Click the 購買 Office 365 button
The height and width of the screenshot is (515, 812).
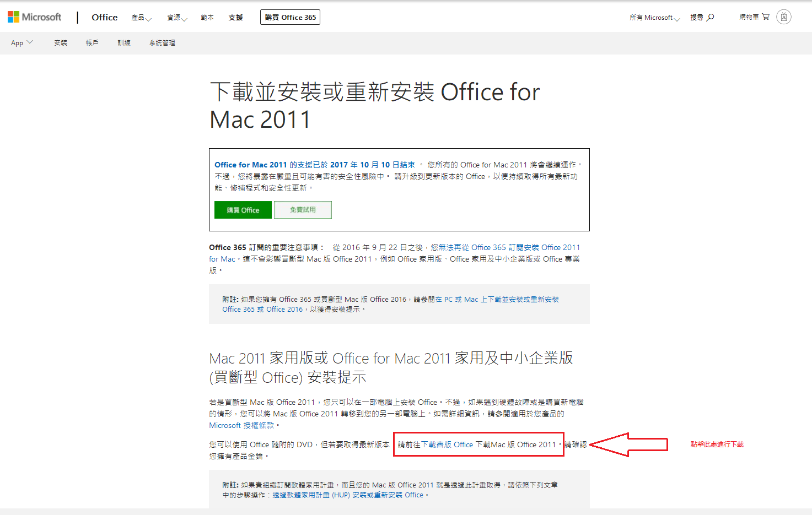pyautogui.click(x=290, y=17)
